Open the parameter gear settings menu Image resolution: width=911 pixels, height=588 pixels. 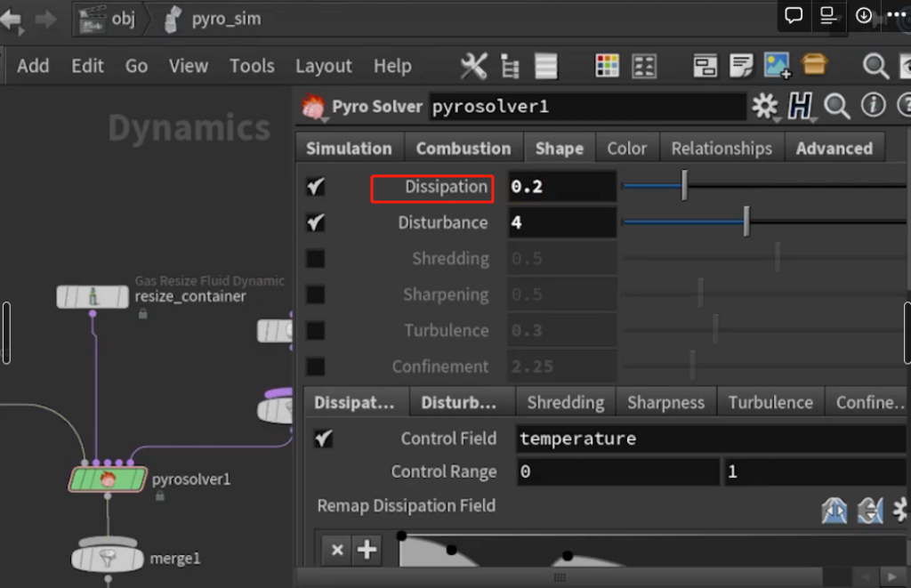(x=764, y=107)
